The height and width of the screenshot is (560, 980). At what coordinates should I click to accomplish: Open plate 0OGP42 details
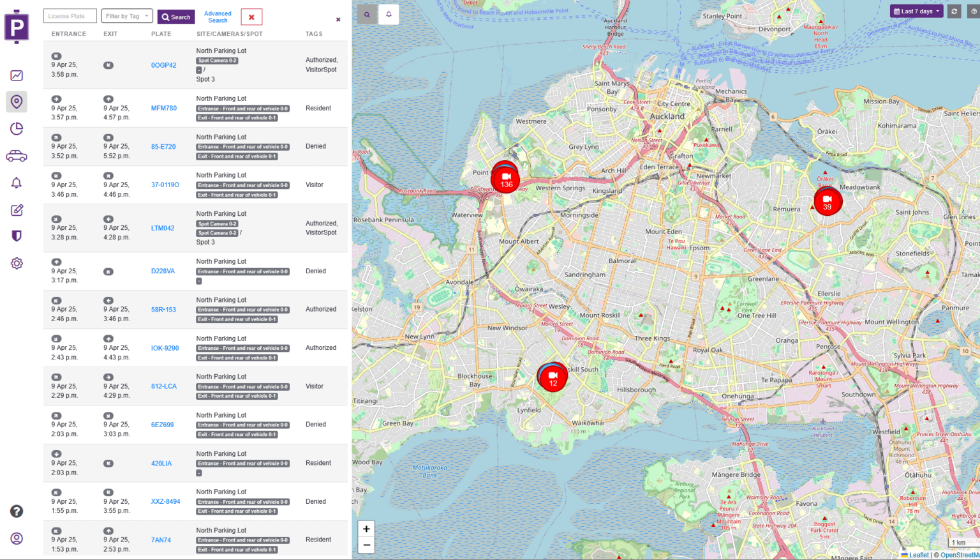163,65
